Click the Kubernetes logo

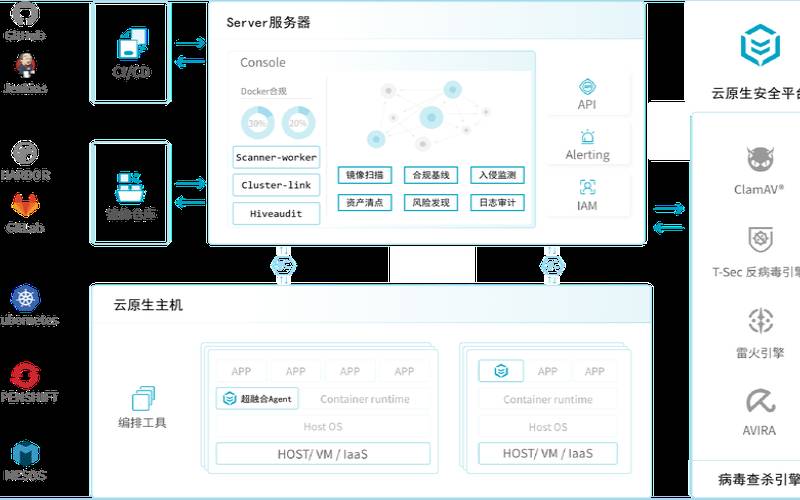[25, 297]
